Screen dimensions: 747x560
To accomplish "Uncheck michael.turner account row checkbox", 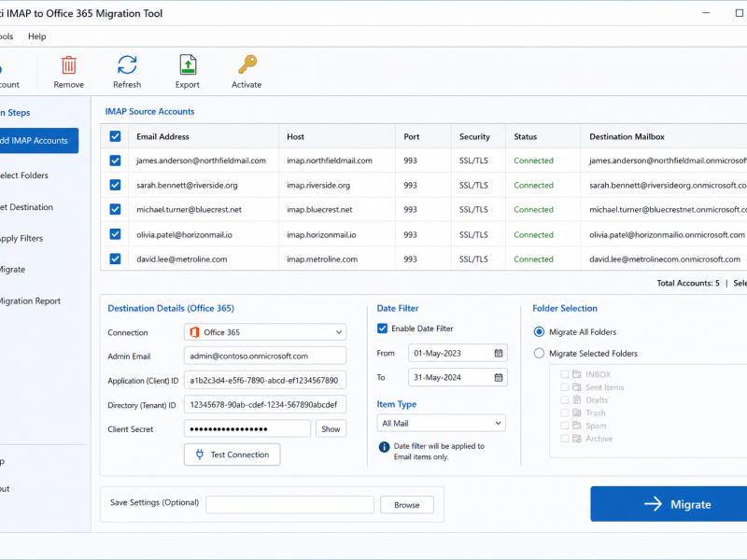I will [115, 209].
